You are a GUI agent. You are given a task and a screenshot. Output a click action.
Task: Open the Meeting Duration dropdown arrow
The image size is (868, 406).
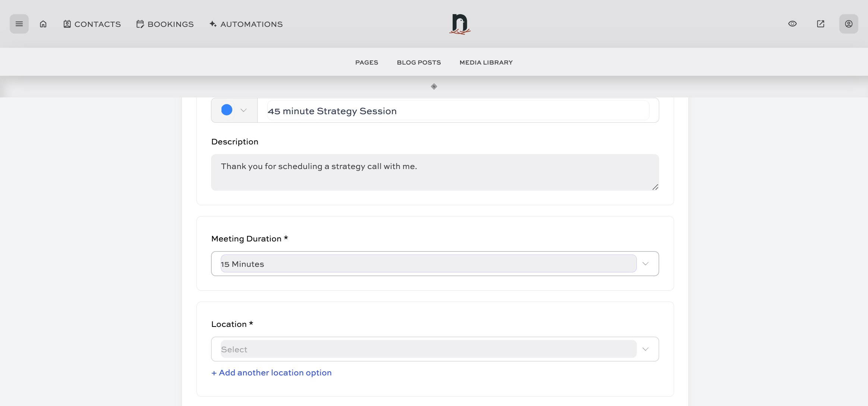coord(645,264)
